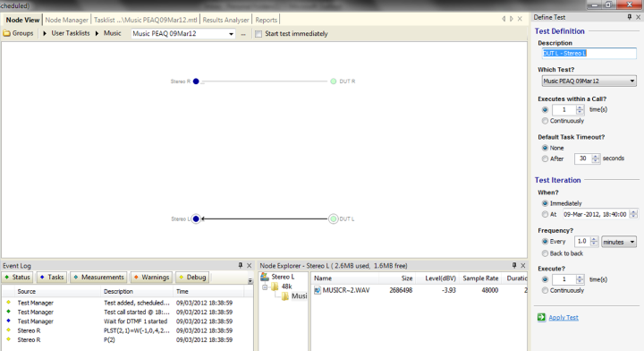The height and width of the screenshot is (351, 644).
Task: Filter Event Log by Warnings button
Action: pyautogui.click(x=151, y=277)
